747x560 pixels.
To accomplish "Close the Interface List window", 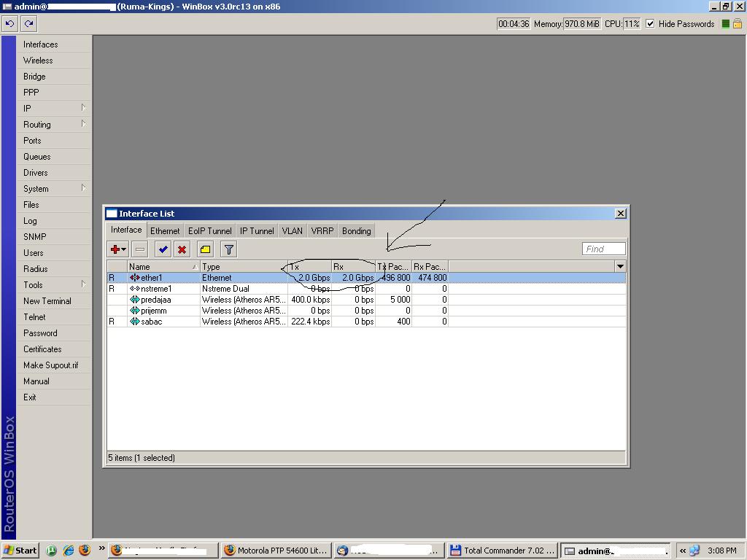I will click(x=620, y=214).
